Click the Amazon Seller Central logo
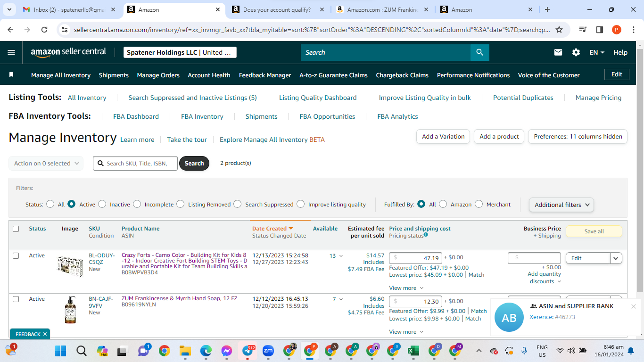This screenshot has width=644, height=362. click(x=68, y=52)
